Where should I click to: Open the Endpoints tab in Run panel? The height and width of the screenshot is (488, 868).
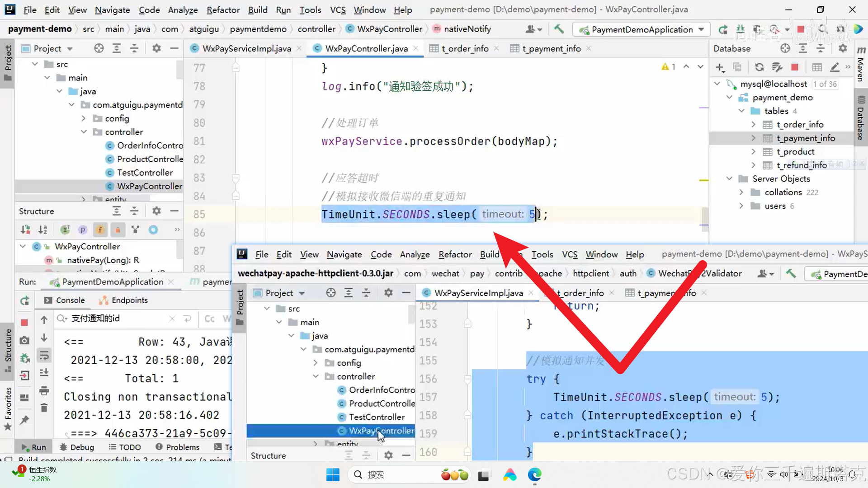pyautogui.click(x=129, y=300)
